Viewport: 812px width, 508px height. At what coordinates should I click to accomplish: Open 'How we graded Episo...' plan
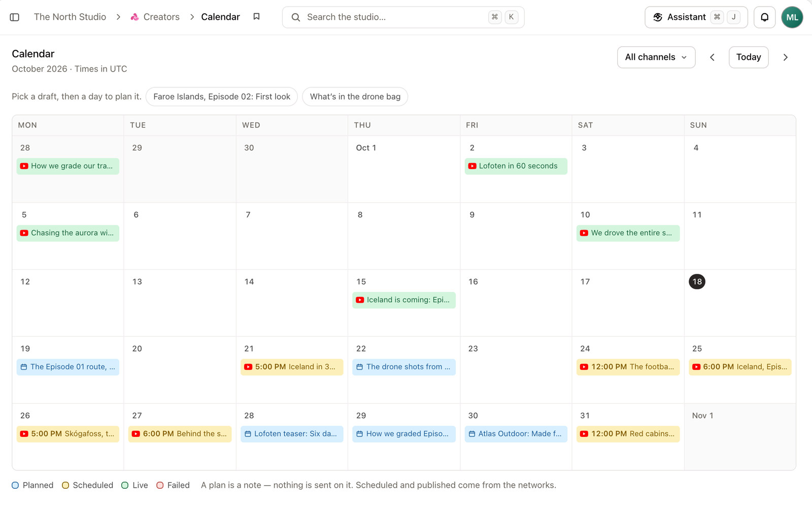(404, 434)
